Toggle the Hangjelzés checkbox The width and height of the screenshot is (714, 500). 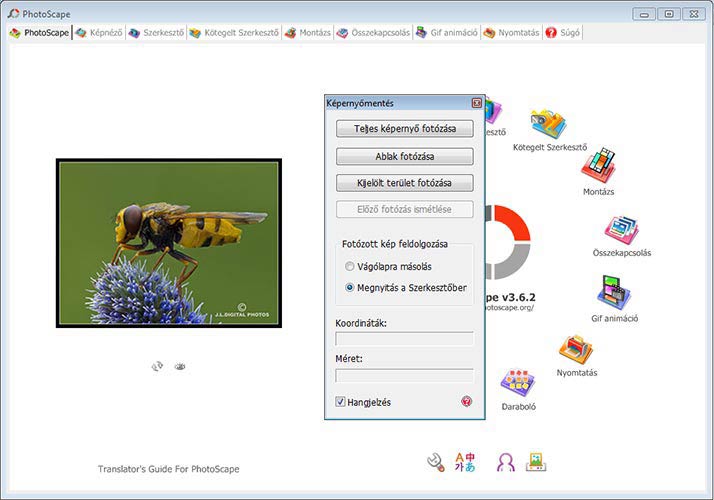pyautogui.click(x=341, y=402)
